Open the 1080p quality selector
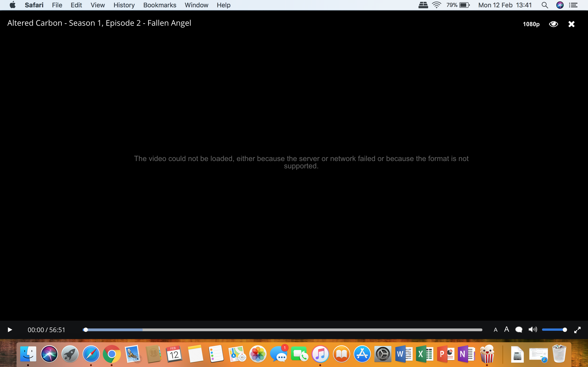 coord(531,24)
